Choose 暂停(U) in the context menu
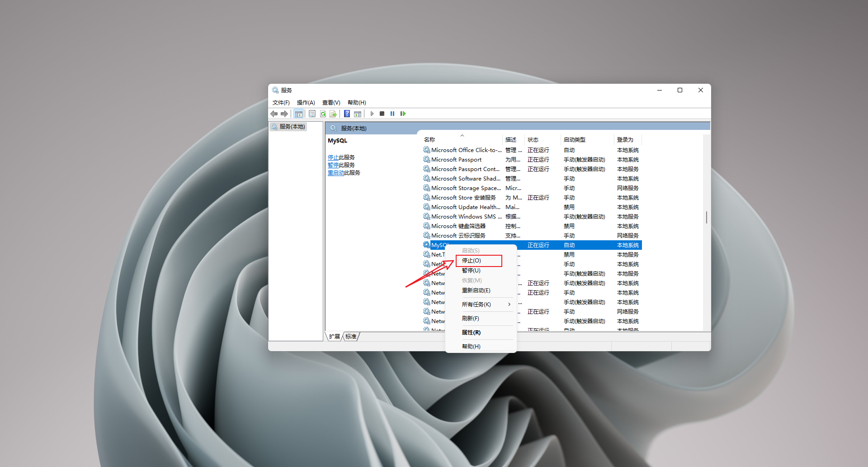The image size is (868, 467). point(481,271)
